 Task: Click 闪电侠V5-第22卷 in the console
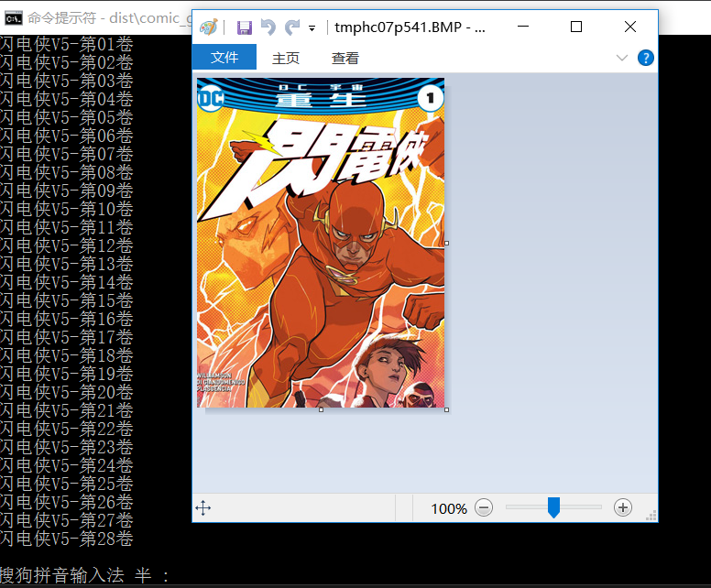[x=67, y=429]
